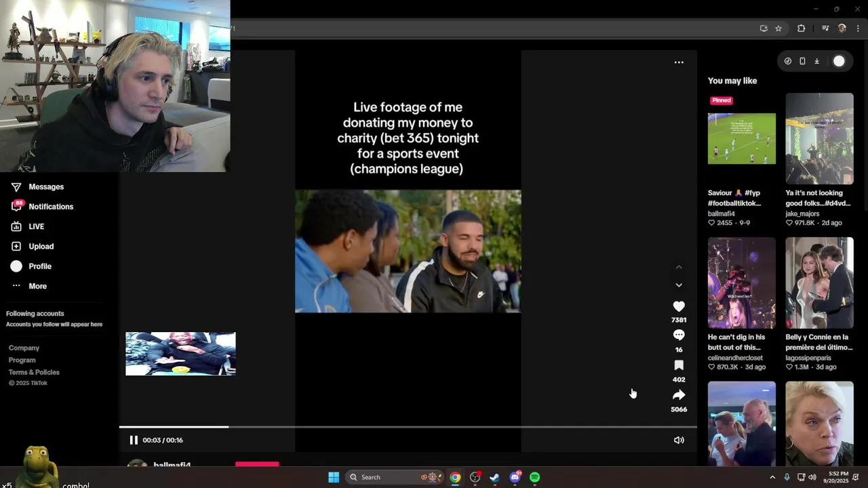
Task: Open Spotify from the taskbar
Action: pos(535,477)
